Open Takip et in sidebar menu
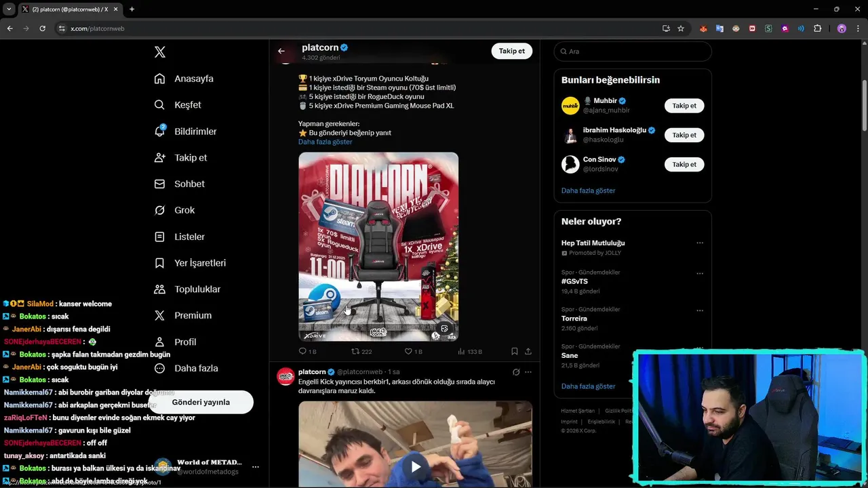Image resolution: width=868 pixels, height=488 pixels. [180, 157]
